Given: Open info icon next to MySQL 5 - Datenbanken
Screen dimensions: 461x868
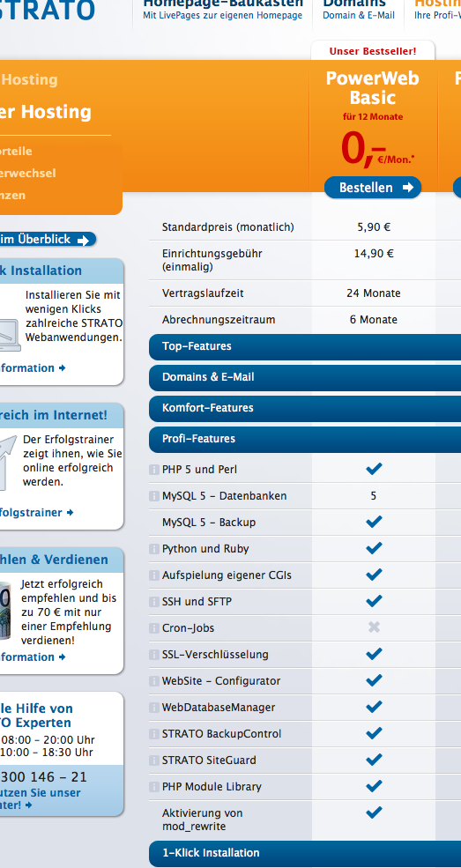Looking at the screenshot, I should tap(154, 496).
